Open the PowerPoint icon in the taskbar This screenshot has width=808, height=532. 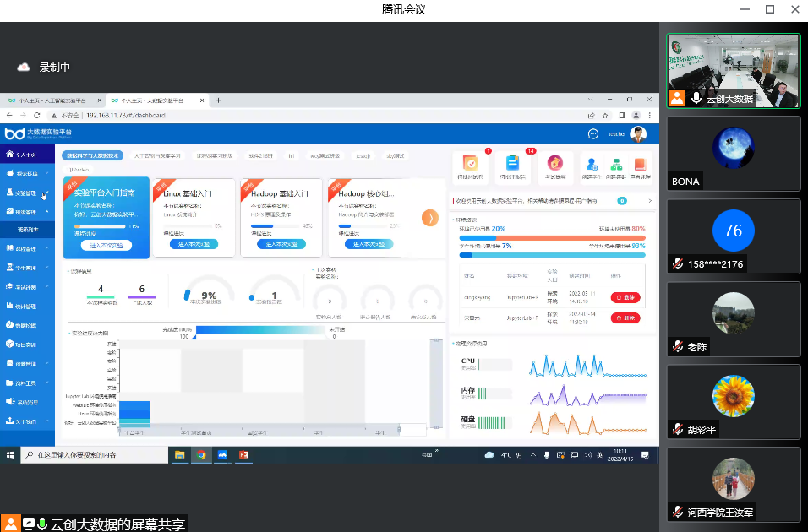(244, 454)
